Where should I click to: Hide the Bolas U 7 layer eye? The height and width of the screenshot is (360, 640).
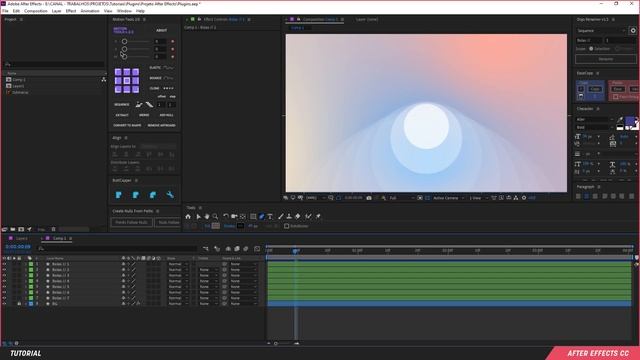pos(4,298)
